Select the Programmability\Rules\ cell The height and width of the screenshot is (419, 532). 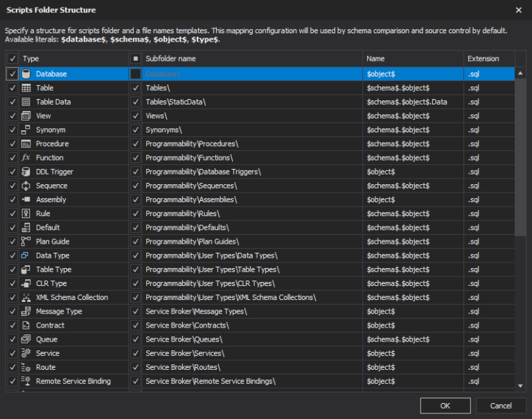click(x=252, y=213)
